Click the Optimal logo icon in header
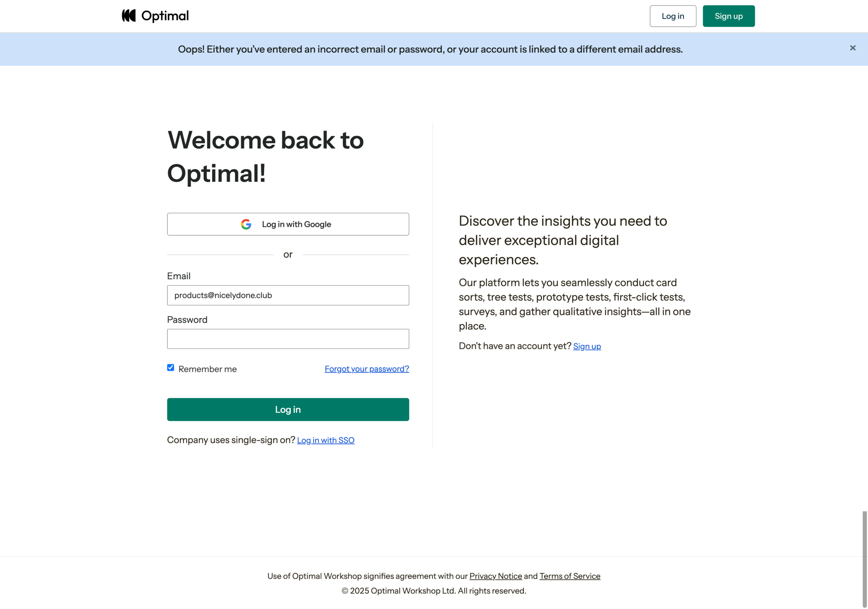The width and height of the screenshot is (868, 609). pyautogui.click(x=129, y=16)
